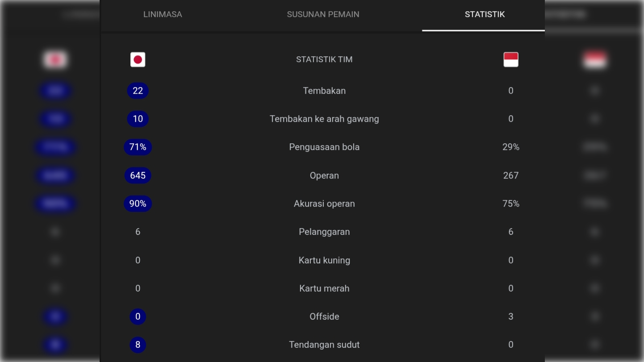Click the Statistik Tim heading

[324, 59]
